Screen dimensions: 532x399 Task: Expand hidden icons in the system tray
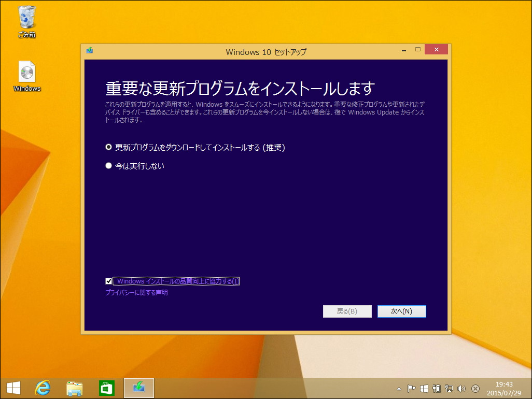[x=399, y=389]
